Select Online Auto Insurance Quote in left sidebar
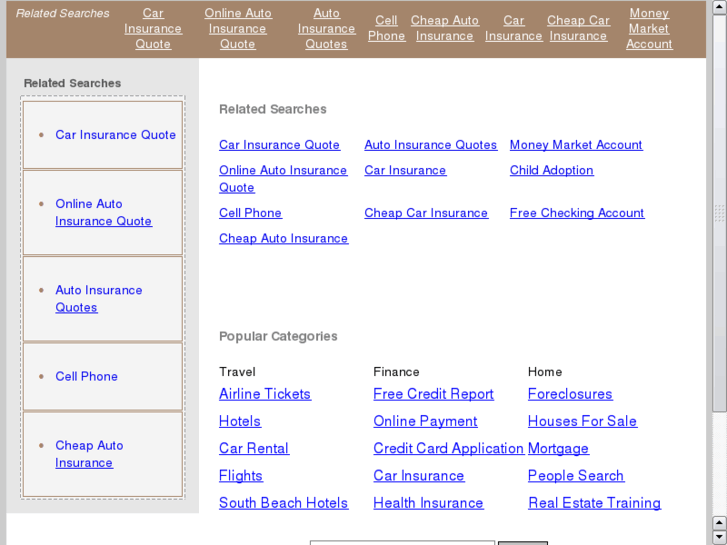 tap(103, 212)
